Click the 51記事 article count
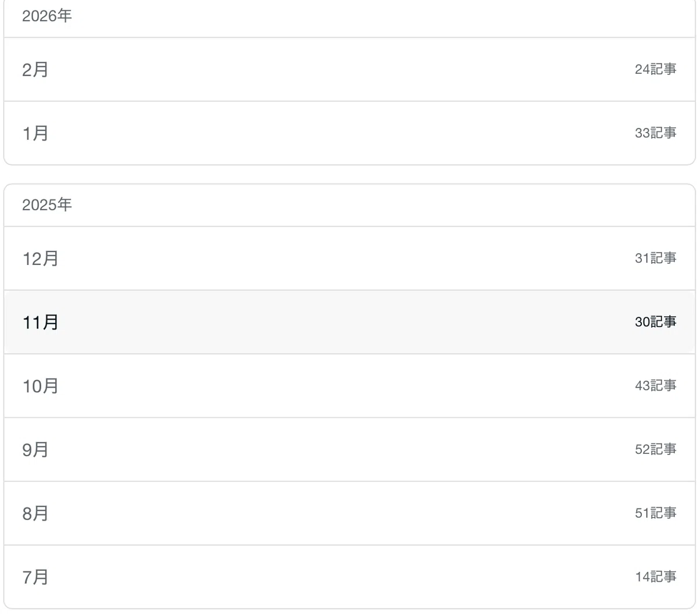The height and width of the screenshot is (616, 697). [655, 513]
